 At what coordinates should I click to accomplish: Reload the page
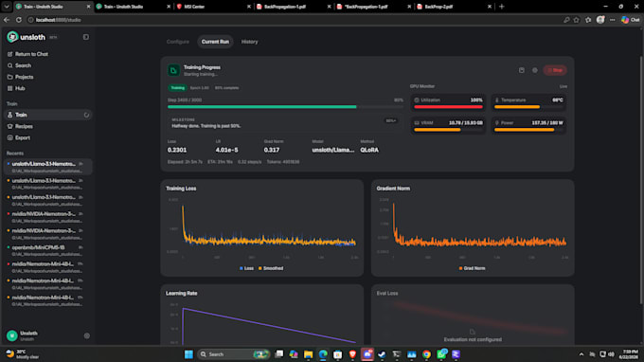coord(19,20)
